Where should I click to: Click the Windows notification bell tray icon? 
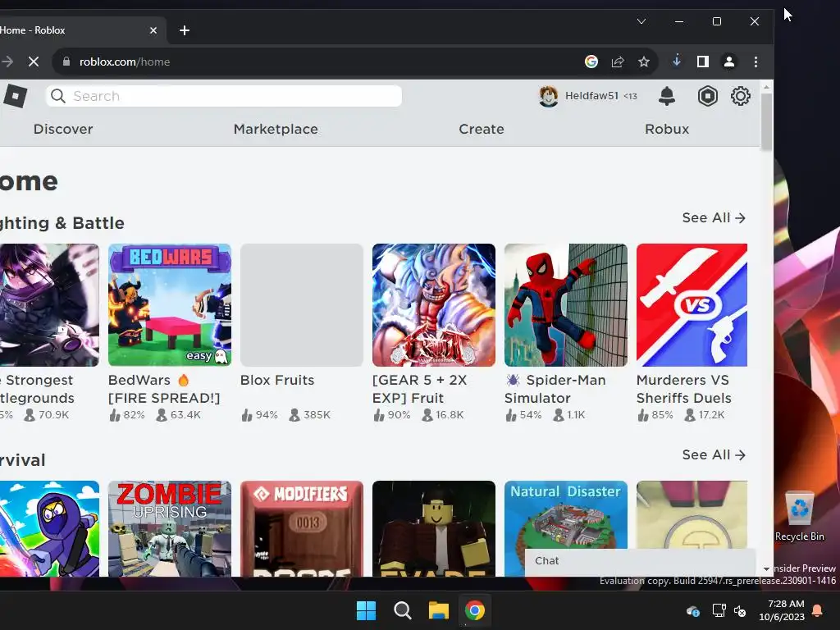(818, 610)
